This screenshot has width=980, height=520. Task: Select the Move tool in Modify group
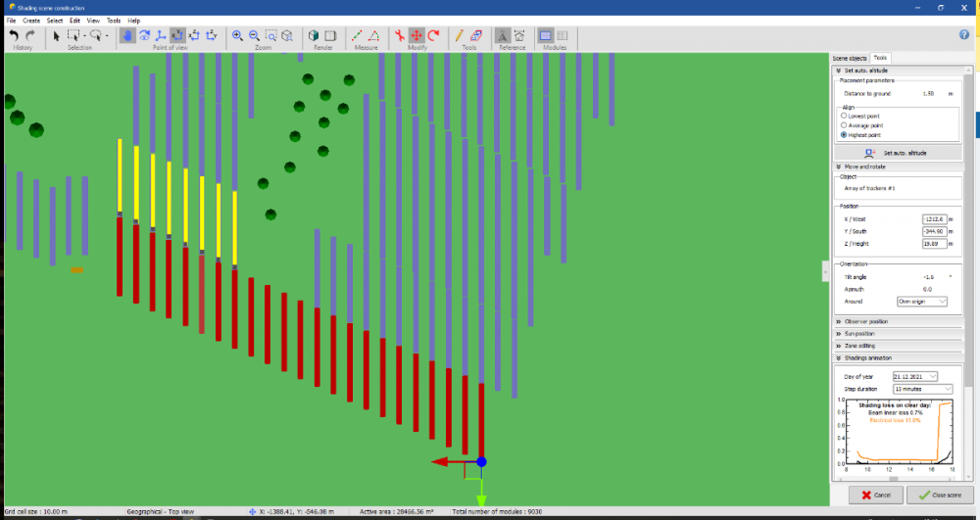pos(416,35)
